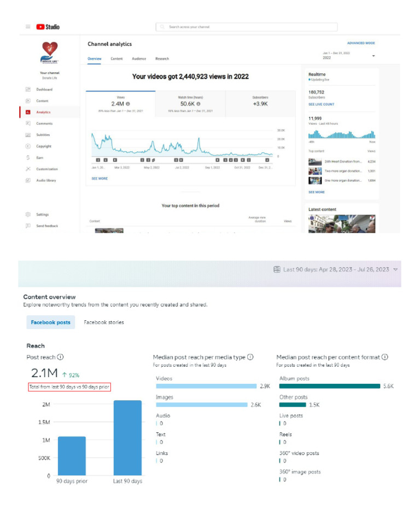The image size is (420, 508).
Task: Click the Images median reach bar
Action: 202,405
